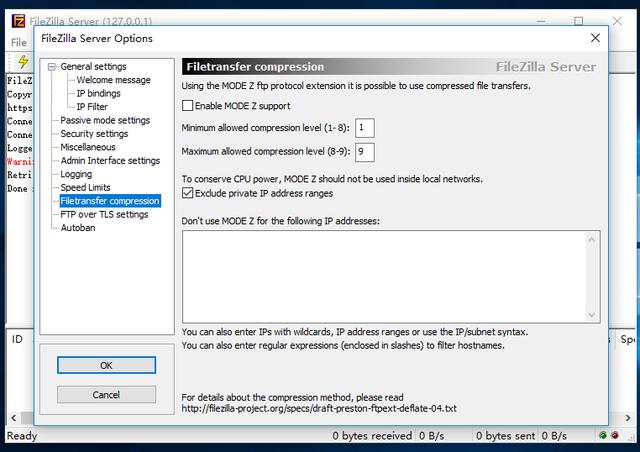The height and width of the screenshot is (452, 640).
Task: Open IP Filter settings page
Action: tap(92, 107)
